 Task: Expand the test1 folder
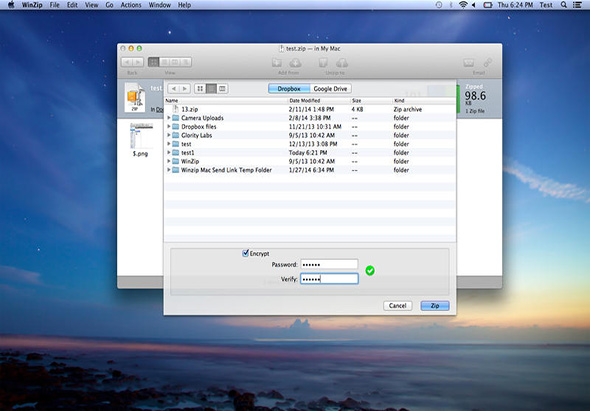169,152
